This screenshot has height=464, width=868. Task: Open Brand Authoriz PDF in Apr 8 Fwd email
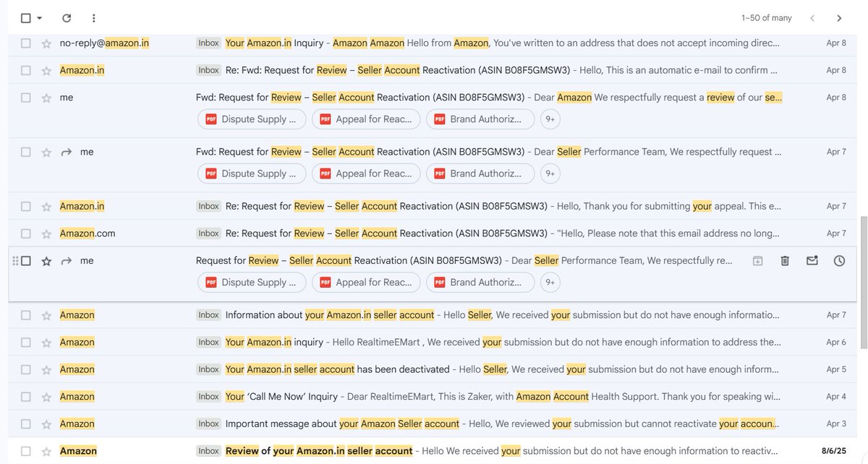[480, 119]
